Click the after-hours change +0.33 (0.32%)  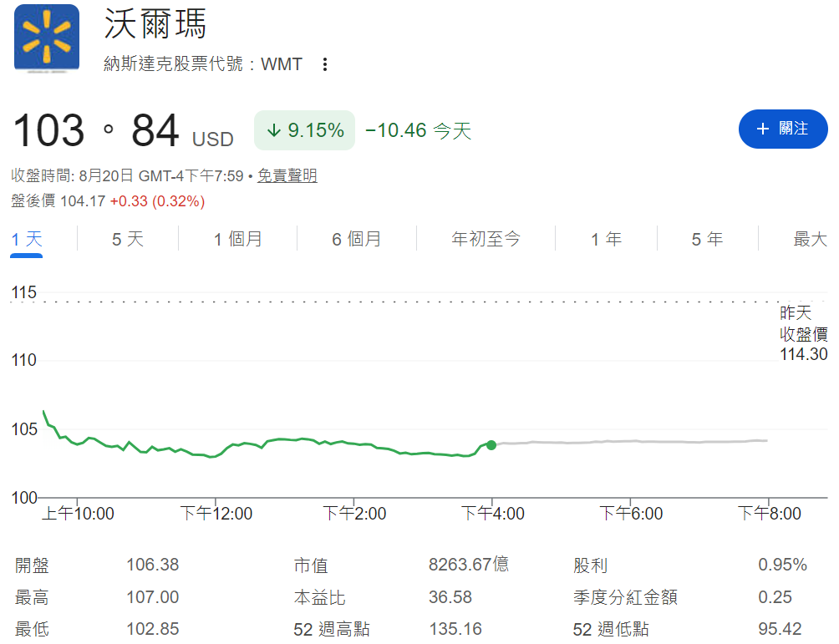(157, 201)
